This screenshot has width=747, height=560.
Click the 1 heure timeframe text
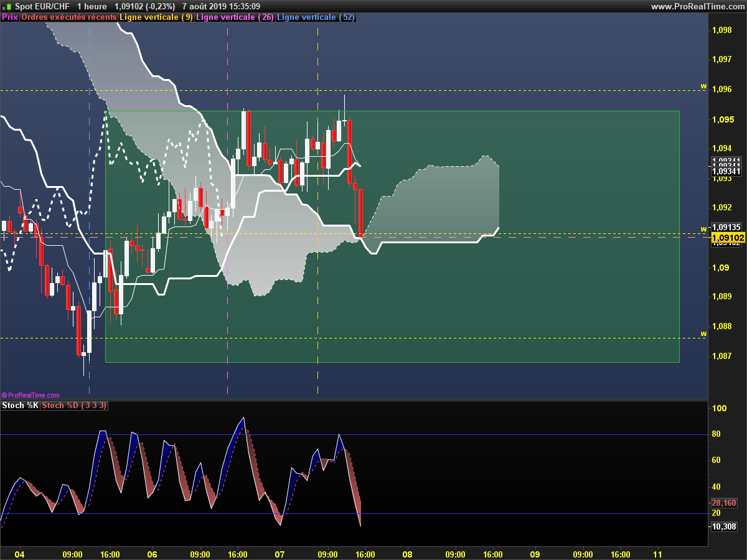point(93,6)
